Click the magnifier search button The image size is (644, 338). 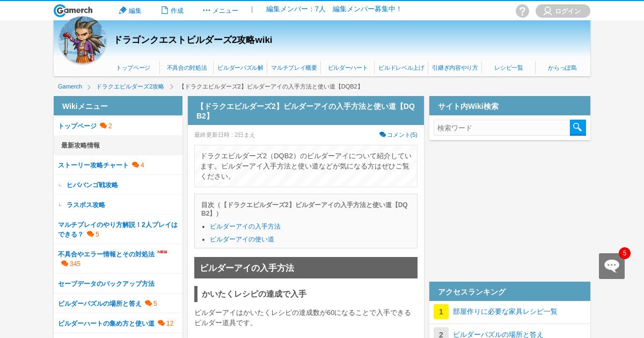578,128
